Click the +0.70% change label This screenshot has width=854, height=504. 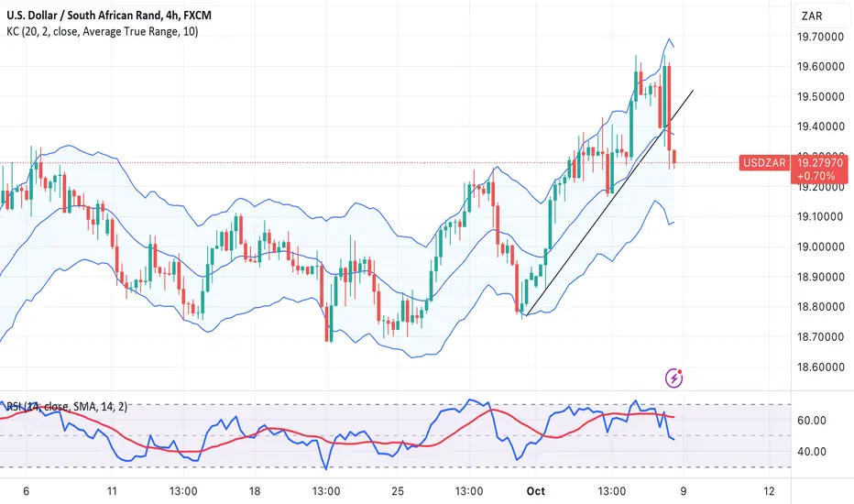(x=816, y=176)
